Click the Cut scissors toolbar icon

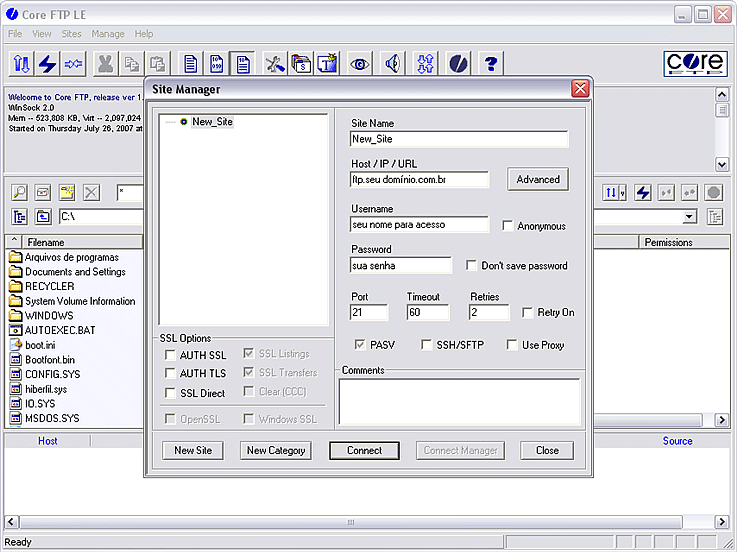point(105,63)
